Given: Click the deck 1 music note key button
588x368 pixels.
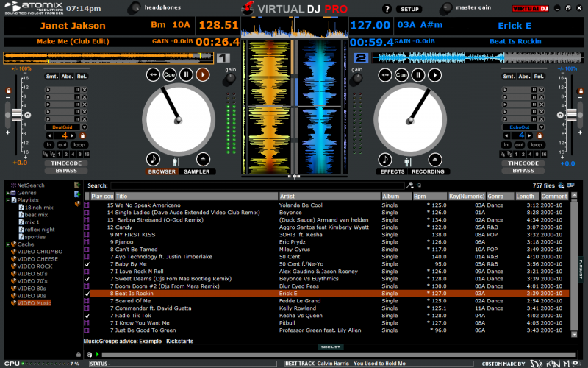Looking at the screenshot, I should point(153,159).
